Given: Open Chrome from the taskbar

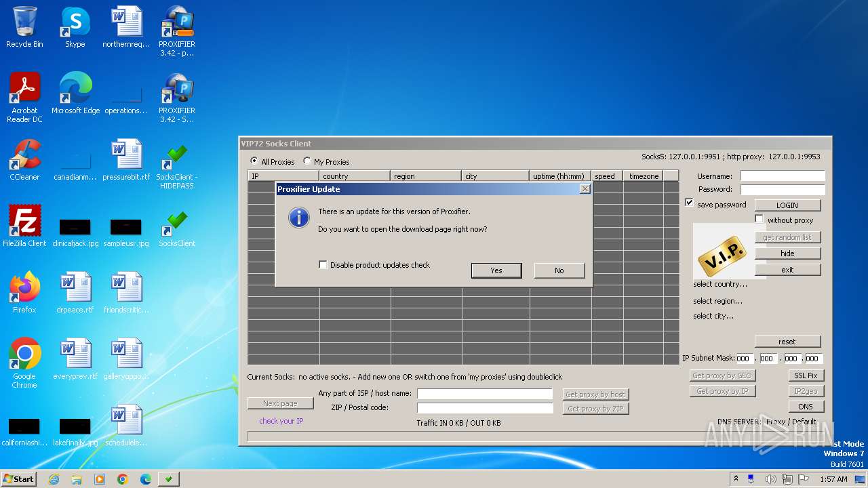Looking at the screenshot, I should click(123, 479).
